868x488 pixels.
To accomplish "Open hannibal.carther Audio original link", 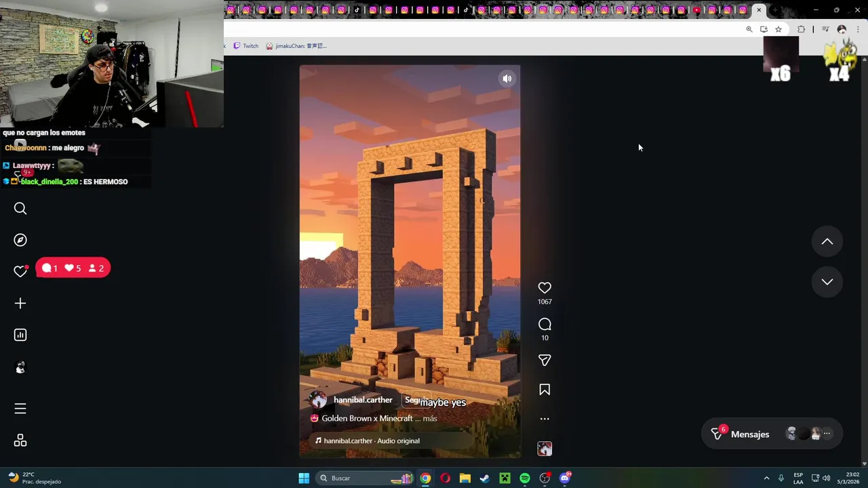I will click(372, 441).
